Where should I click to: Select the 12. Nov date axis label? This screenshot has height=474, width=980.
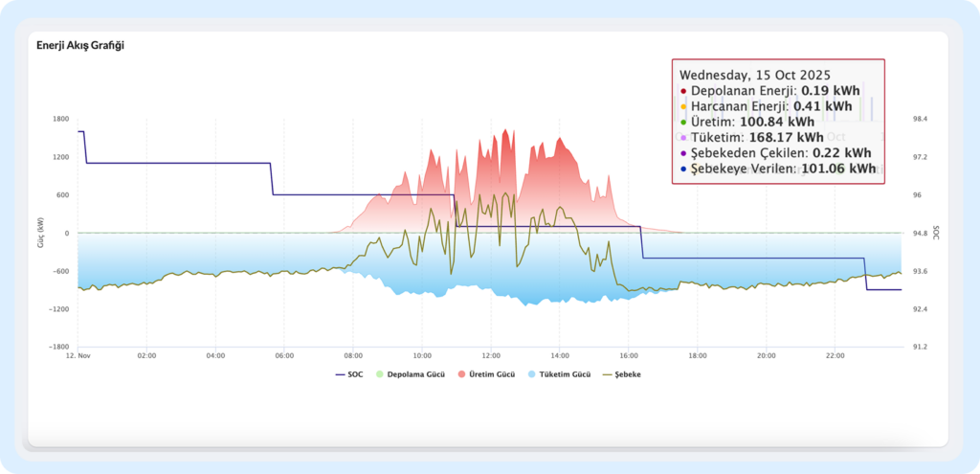point(78,356)
